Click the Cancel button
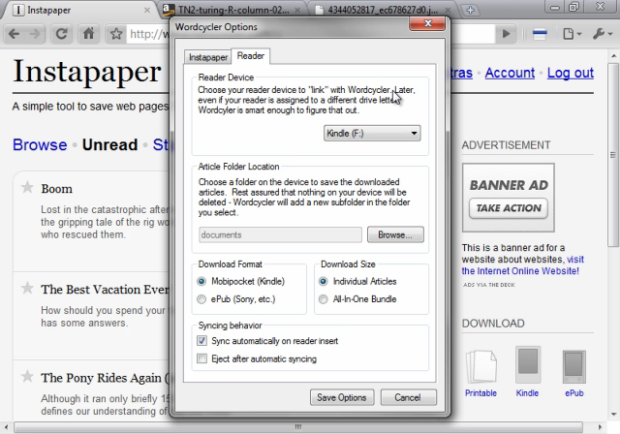 pos(408,397)
